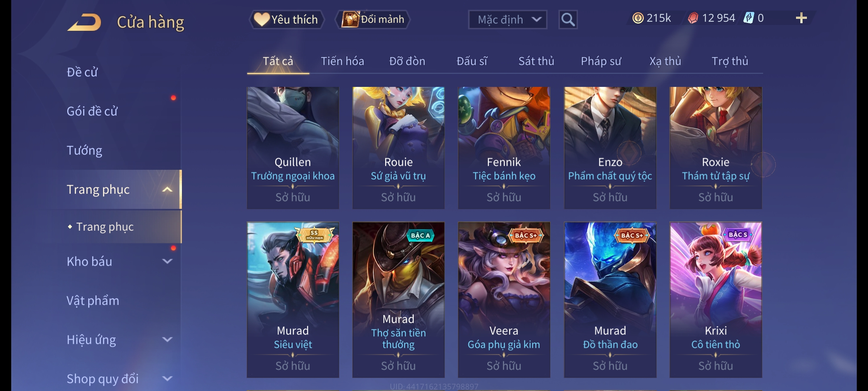
Task: Open Gói đề cử sidebar item
Action: coord(92,111)
